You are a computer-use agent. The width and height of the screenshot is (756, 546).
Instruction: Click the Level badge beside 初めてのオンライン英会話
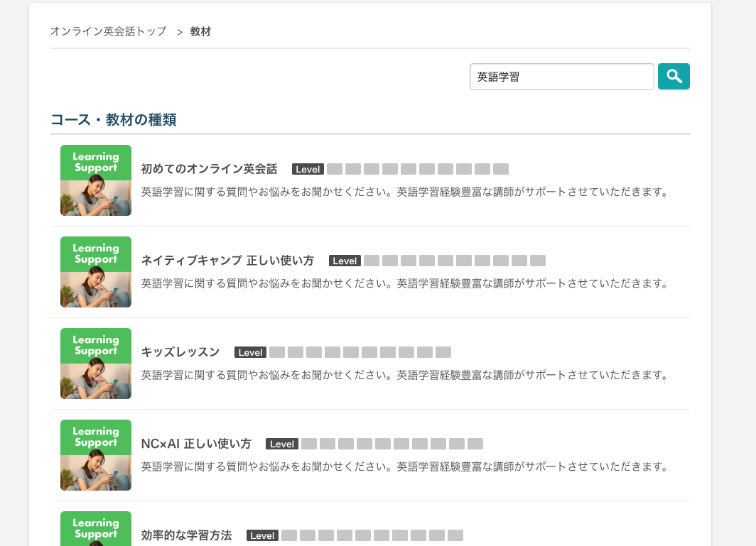308,169
